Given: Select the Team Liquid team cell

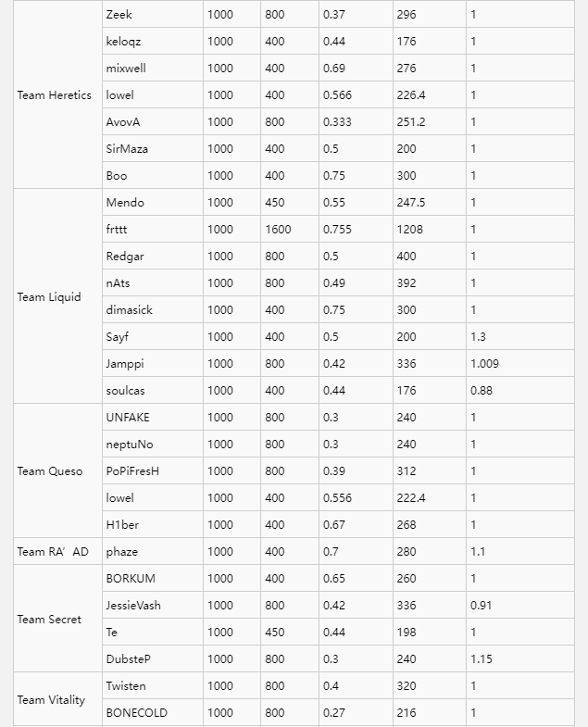Looking at the screenshot, I should 49,297.
